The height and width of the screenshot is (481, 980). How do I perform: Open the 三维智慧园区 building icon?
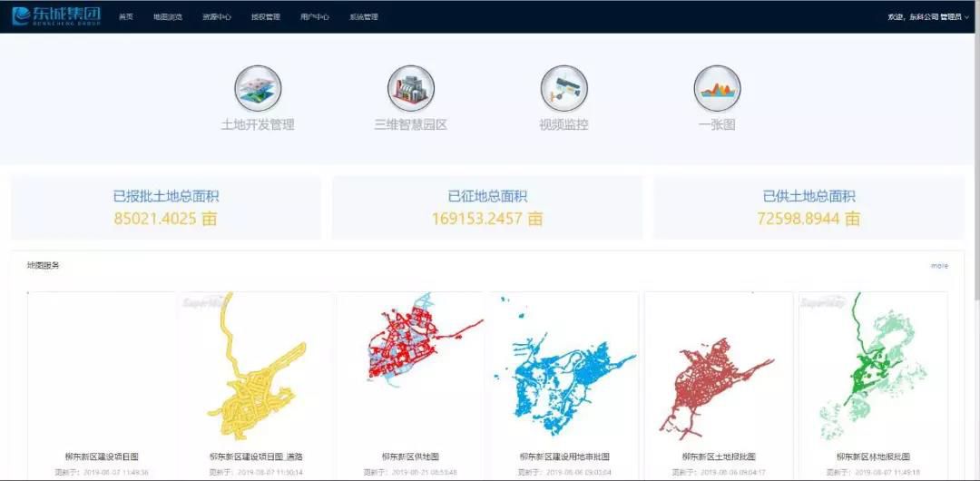[x=411, y=90]
